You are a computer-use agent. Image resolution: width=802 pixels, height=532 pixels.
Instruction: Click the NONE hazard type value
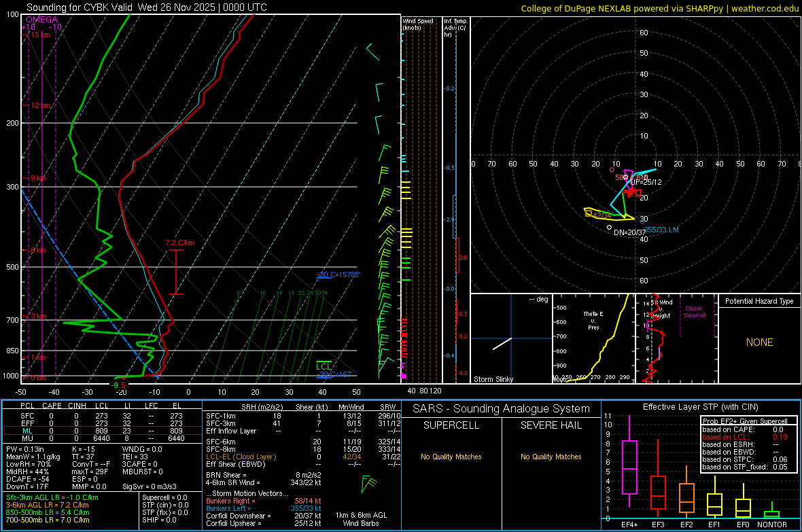click(x=759, y=342)
